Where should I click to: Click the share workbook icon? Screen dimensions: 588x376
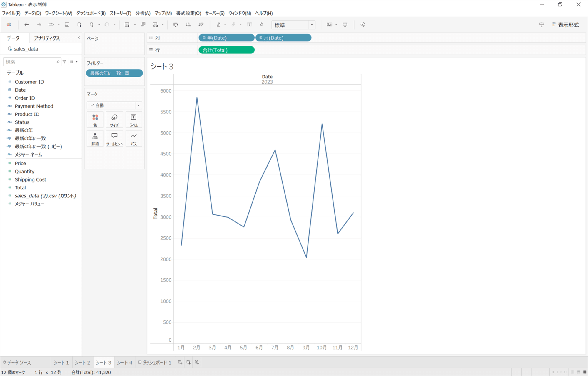click(363, 25)
